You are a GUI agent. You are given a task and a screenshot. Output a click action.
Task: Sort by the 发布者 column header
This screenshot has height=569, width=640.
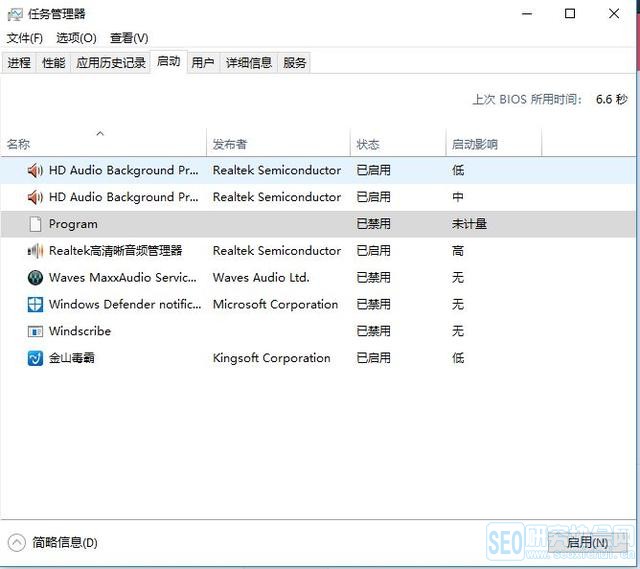coord(278,142)
